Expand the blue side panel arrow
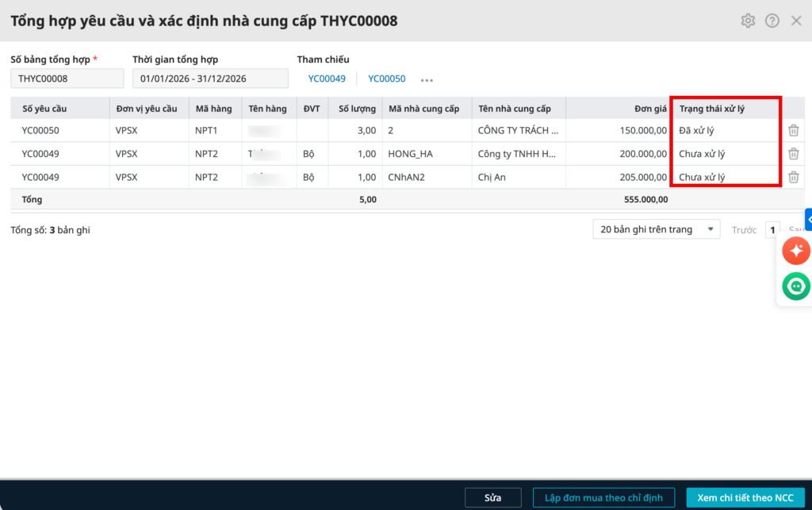Screen dimensions: 812x510 [x=808, y=220]
